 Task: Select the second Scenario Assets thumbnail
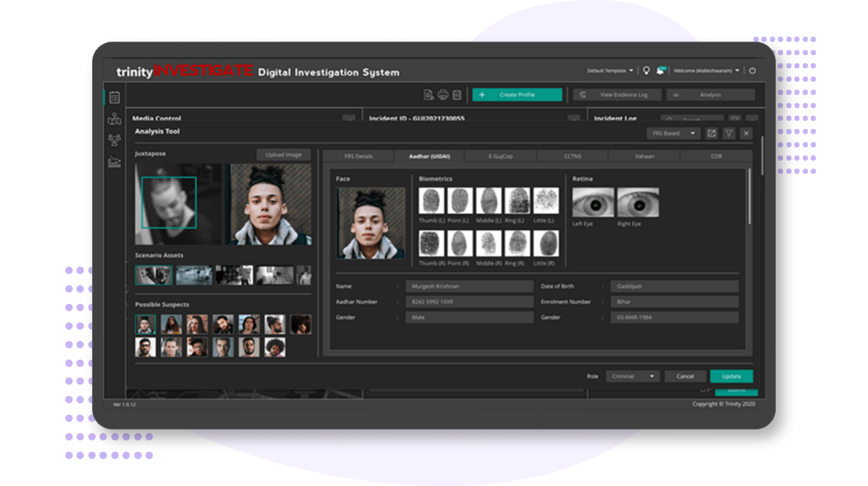[194, 275]
